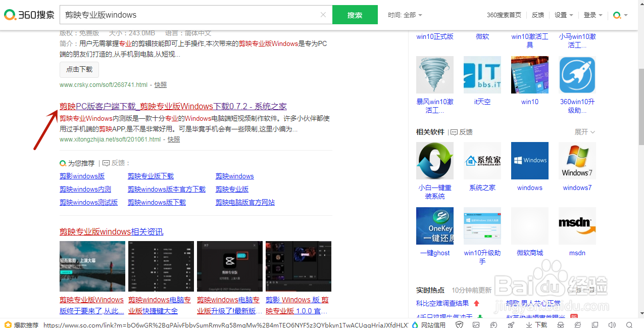Click the window layout icon in the status bar

594,324
